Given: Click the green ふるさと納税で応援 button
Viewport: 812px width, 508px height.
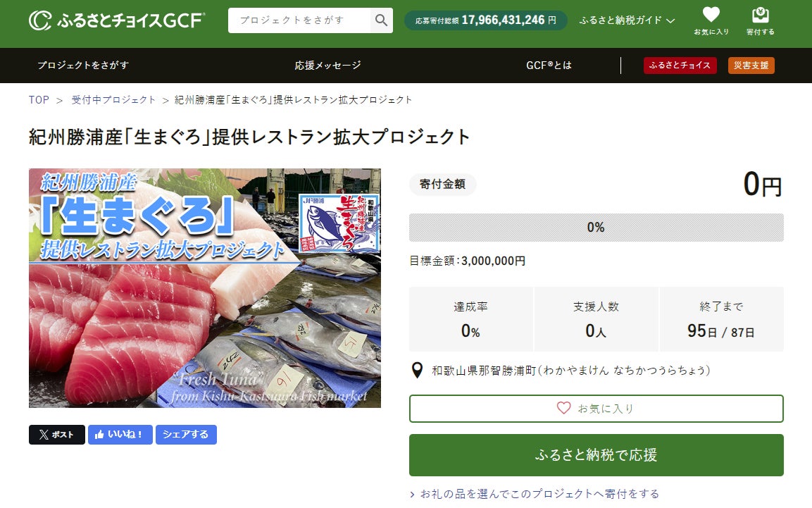Looking at the screenshot, I should click(596, 454).
